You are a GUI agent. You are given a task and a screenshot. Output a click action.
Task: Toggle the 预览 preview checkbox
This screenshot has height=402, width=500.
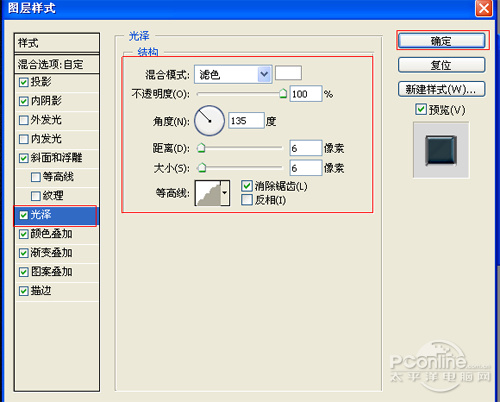(x=421, y=109)
